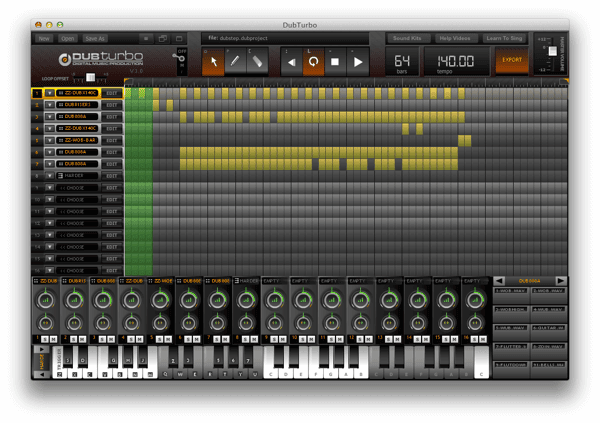
Task: Click the stop playback button
Action: coord(335,62)
